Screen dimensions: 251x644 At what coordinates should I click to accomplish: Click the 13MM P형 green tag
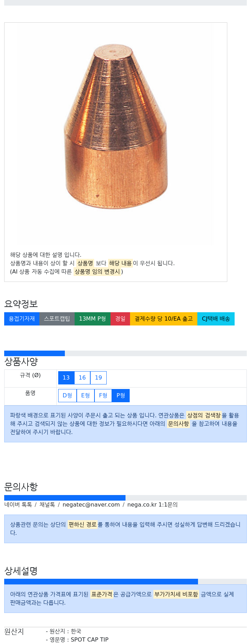coord(92,319)
